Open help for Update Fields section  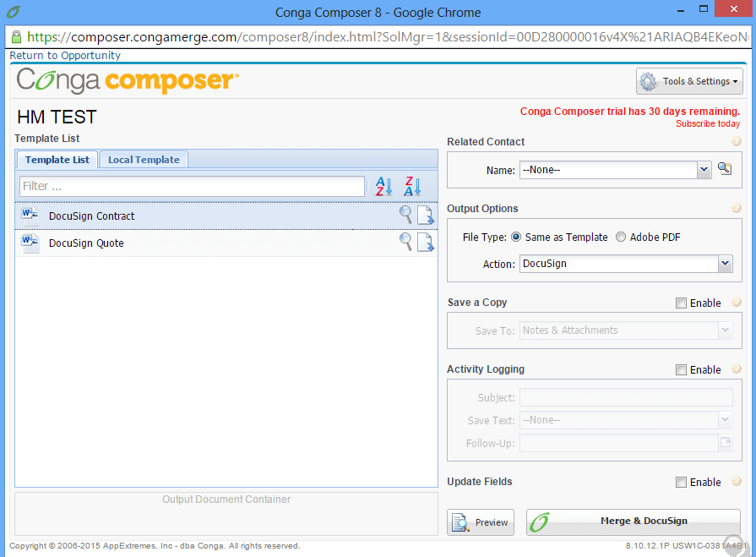[737, 481]
